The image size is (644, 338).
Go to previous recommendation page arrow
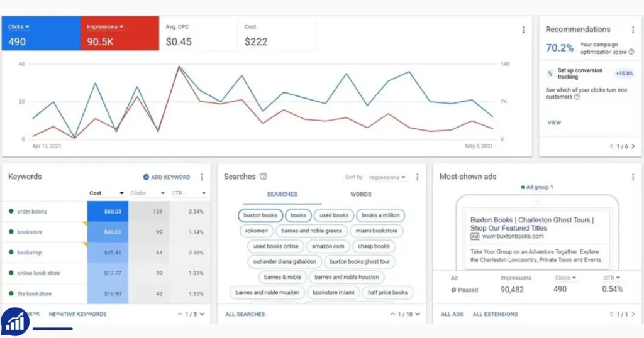[611, 146]
